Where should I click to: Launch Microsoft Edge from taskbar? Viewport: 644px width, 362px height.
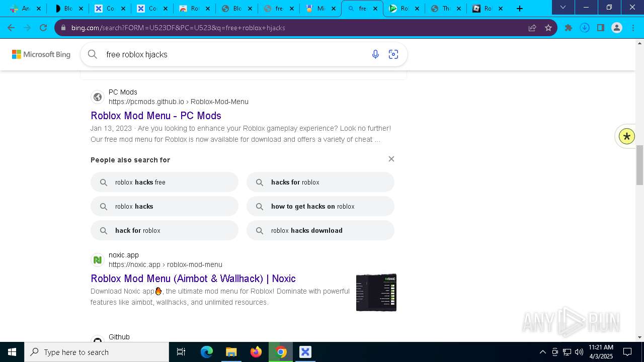tap(207, 352)
